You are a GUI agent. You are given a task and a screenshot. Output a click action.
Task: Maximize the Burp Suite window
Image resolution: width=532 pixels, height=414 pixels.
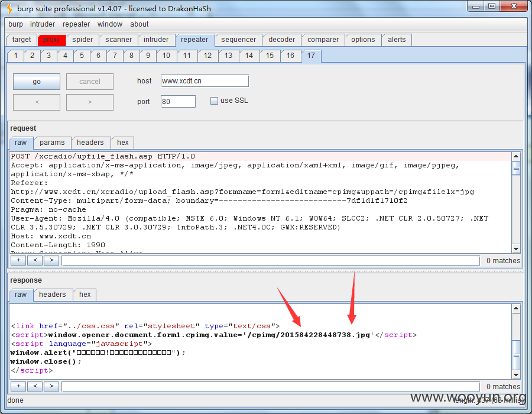coord(492,6)
